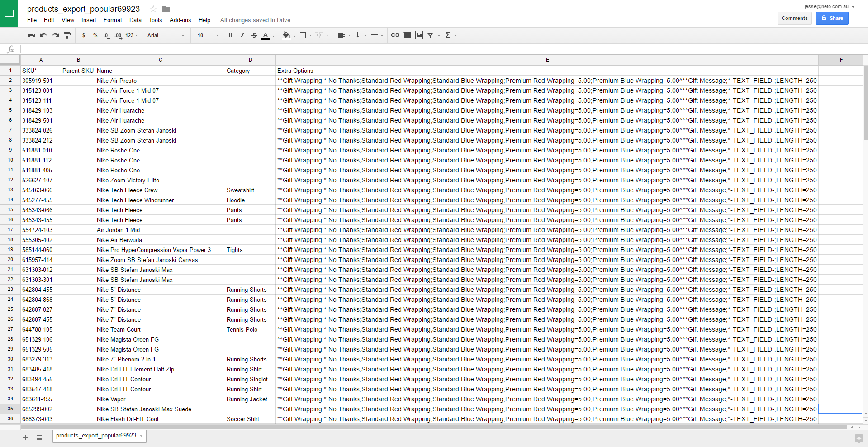
Task: Open Google Sheets home icon
Action: coord(9,14)
